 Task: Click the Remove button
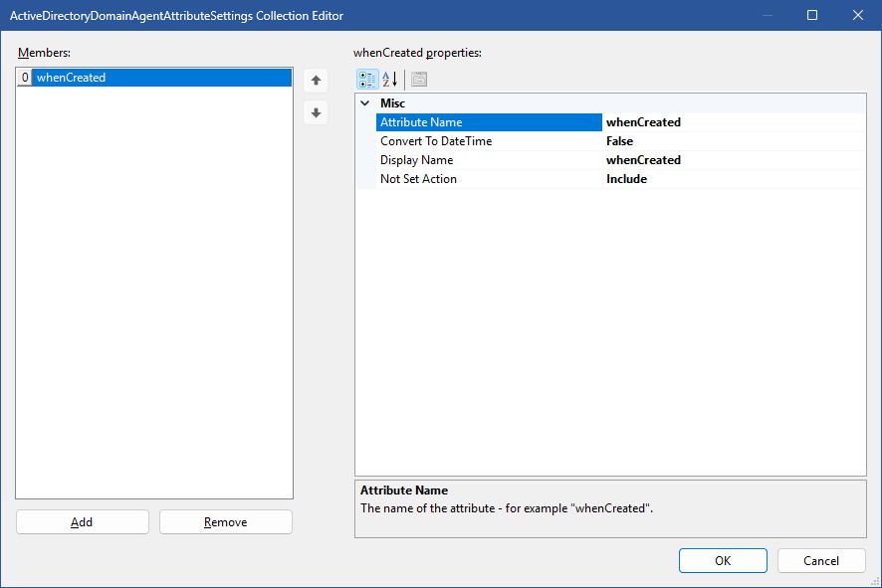225,522
